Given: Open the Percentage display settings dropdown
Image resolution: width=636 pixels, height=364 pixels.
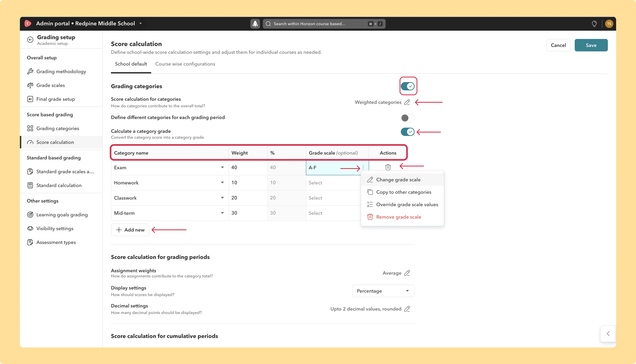Looking at the screenshot, I should 383,291.
